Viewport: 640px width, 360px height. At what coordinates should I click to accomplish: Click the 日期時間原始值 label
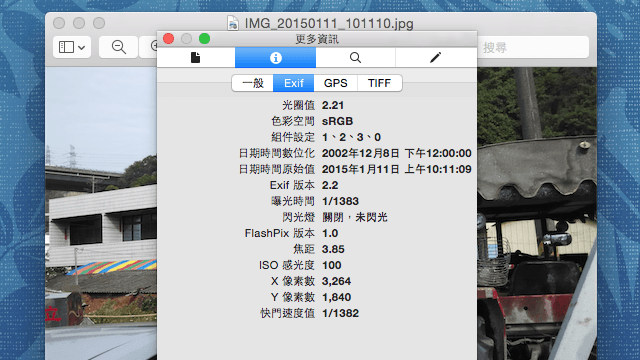277,169
